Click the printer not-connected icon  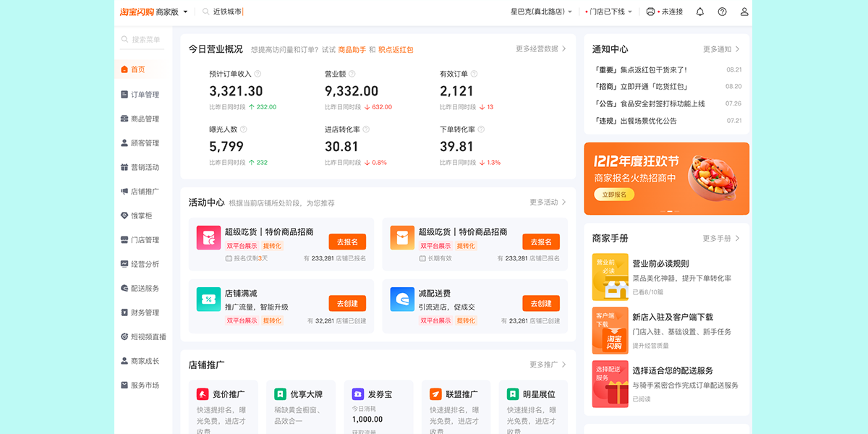pos(650,12)
